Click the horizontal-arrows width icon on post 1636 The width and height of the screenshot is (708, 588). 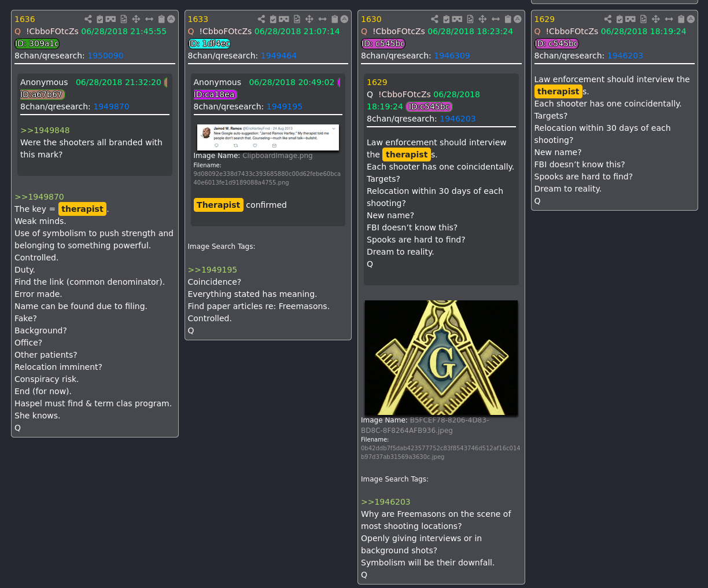pos(149,19)
